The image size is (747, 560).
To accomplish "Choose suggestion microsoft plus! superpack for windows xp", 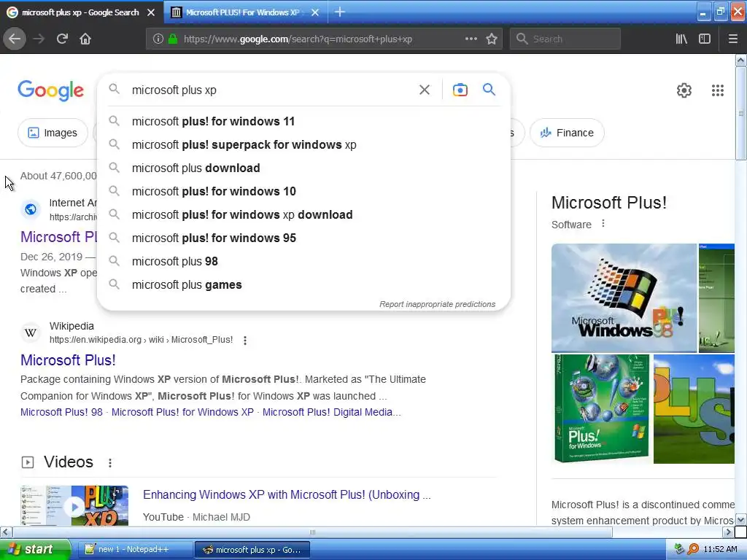I will pyautogui.click(x=303, y=145).
